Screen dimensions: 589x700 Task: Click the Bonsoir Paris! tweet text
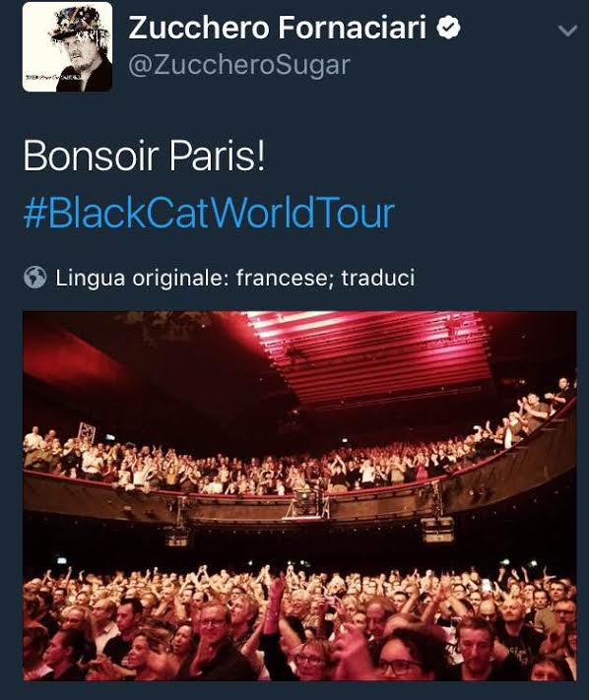click(144, 156)
